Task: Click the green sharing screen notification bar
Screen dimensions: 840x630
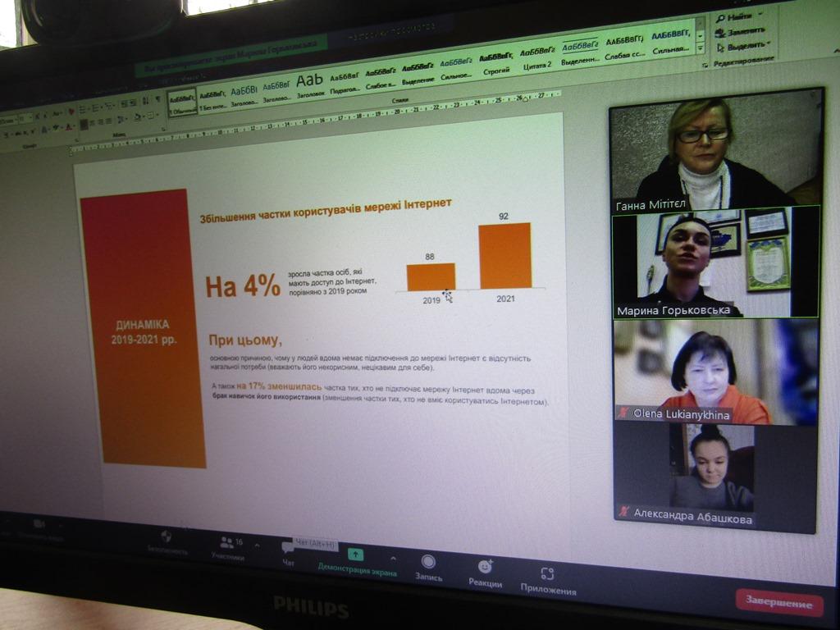Action: click(231, 57)
